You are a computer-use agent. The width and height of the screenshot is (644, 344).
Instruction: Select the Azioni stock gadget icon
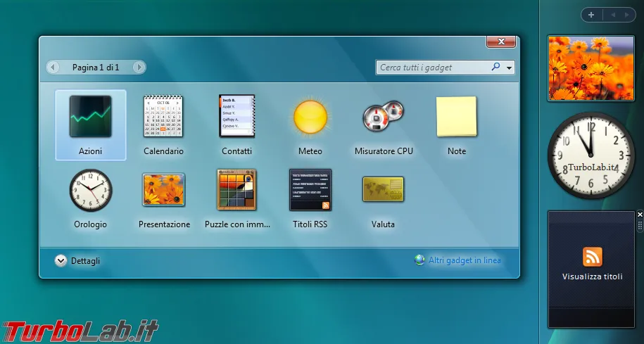coord(90,117)
